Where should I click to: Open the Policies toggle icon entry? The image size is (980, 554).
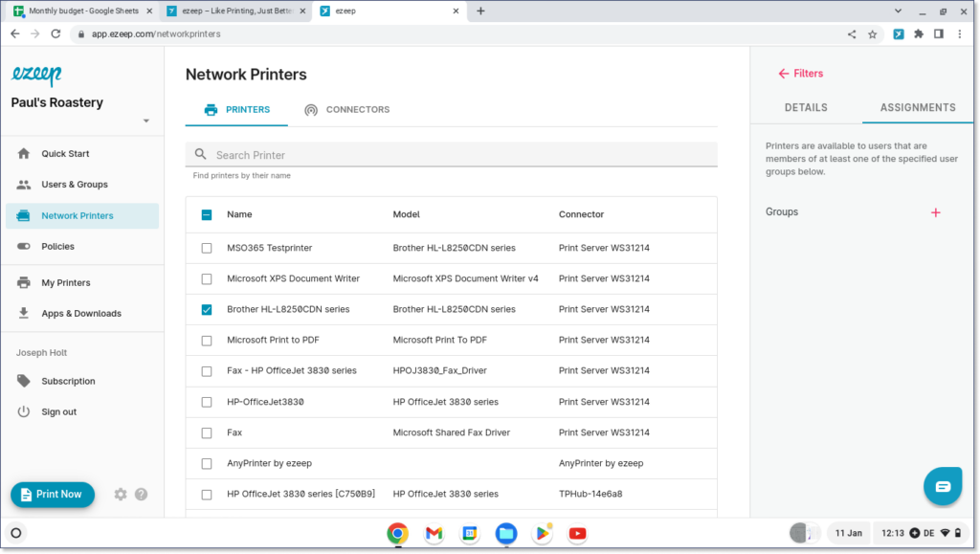[x=24, y=246]
